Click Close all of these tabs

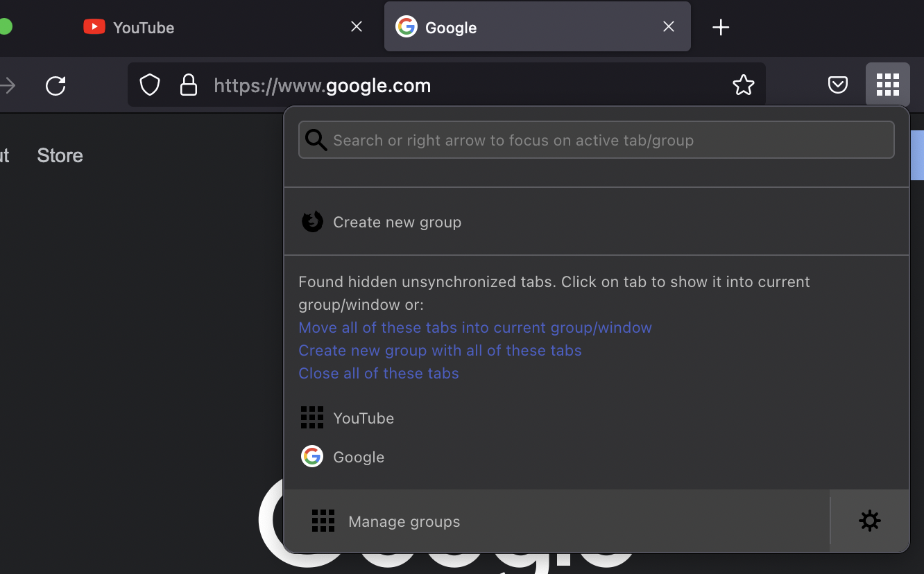click(378, 373)
